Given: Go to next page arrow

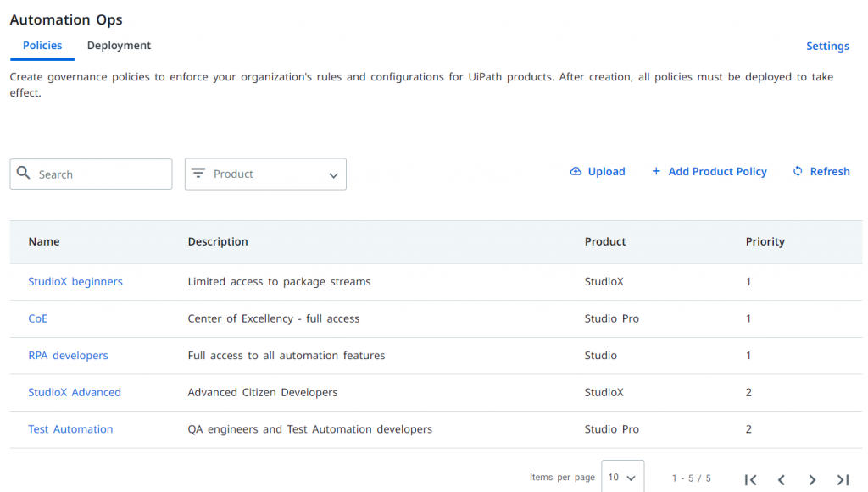Looking at the screenshot, I should point(812,480).
